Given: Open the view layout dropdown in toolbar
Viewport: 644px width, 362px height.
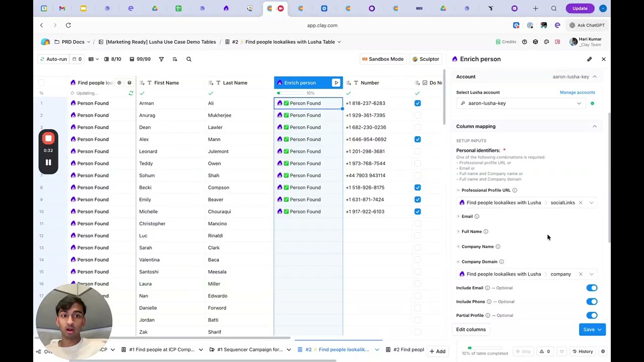Looking at the screenshot, I should pos(93,59).
